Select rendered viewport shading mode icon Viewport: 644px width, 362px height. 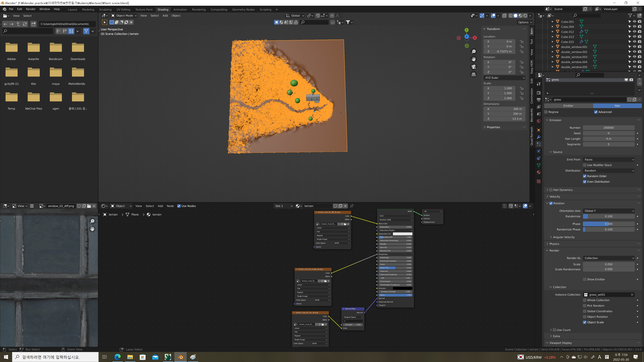point(525,15)
